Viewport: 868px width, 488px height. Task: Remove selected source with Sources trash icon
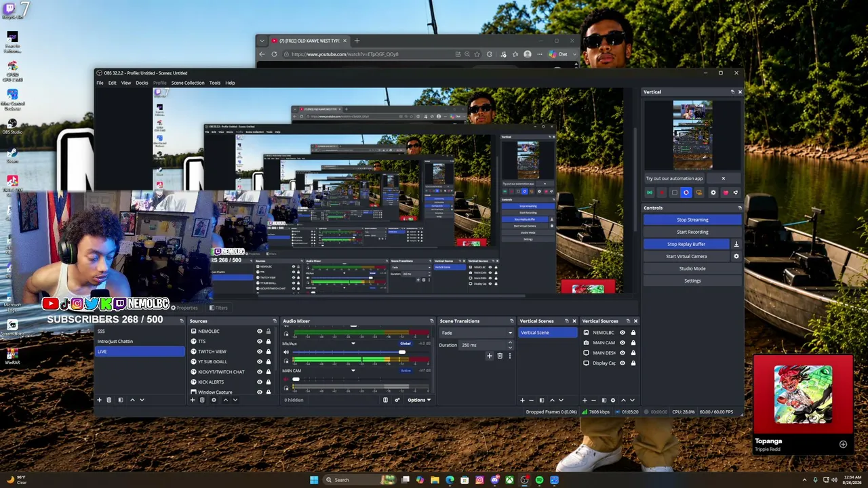(202, 400)
